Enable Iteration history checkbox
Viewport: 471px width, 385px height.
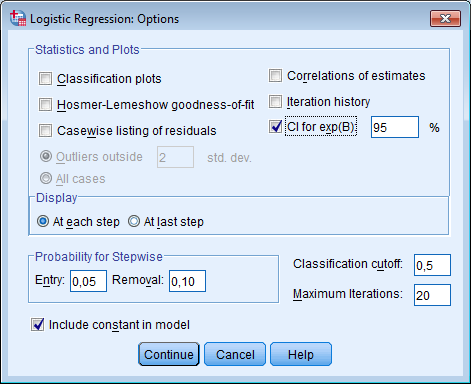pyautogui.click(x=275, y=102)
